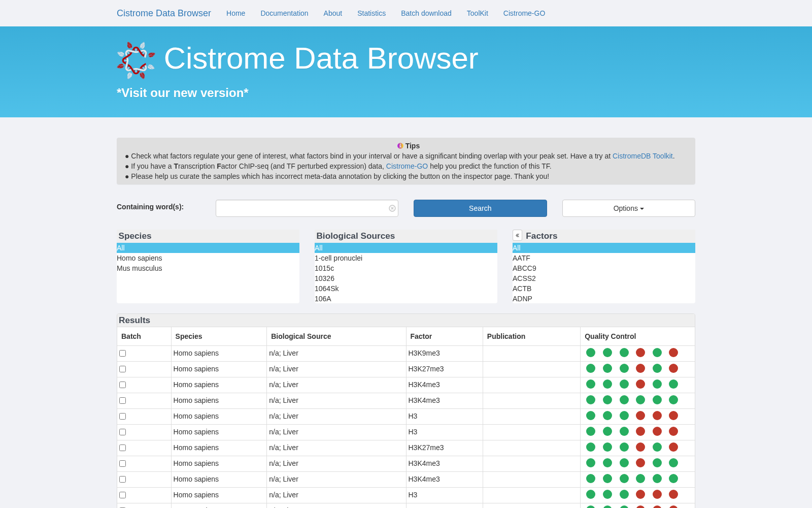Click fourth quality dot in first H3K27me3 row
812x508 pixels.
[640, 368]
